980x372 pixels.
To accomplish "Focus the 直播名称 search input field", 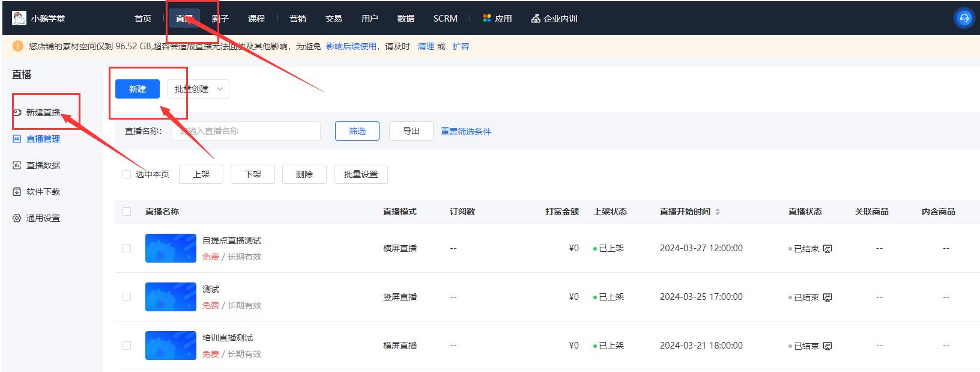I will pos(246,131).
